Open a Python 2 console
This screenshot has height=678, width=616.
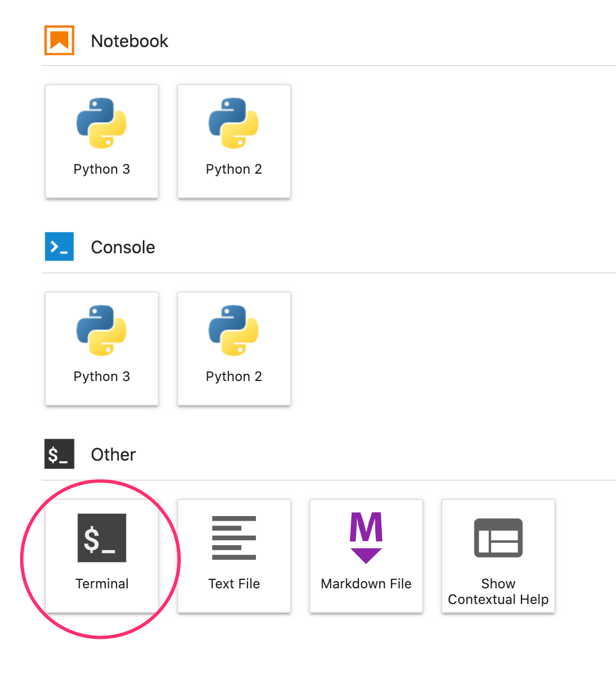click(234, 349)
